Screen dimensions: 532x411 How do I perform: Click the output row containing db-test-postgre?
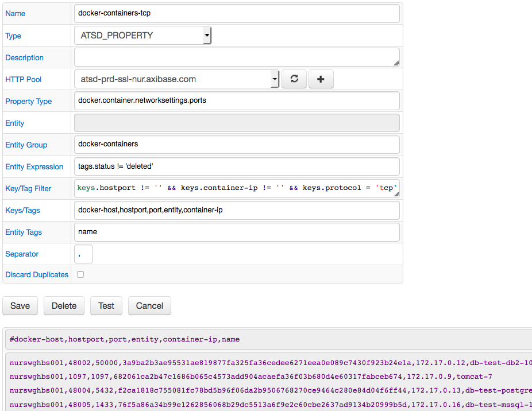tap(271, 391)
